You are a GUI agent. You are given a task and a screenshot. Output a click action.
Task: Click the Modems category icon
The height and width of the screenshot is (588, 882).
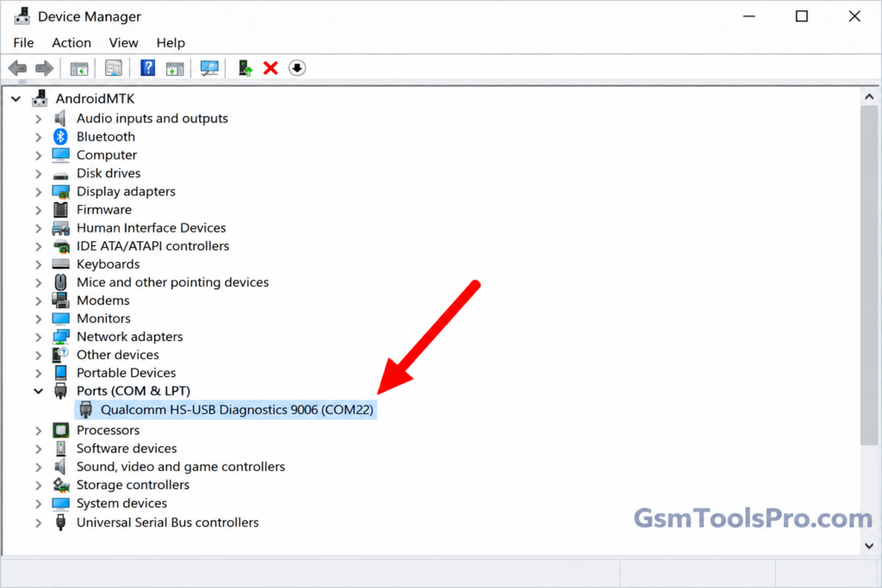pyautogui.click(x=61, y=300)
